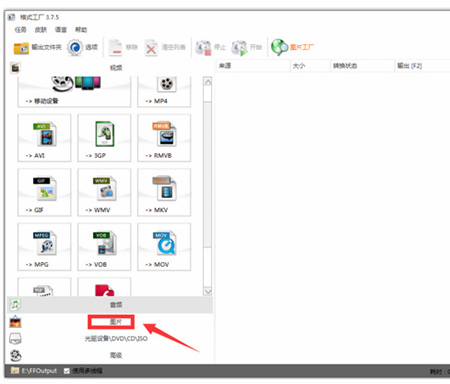
Task: Open the 任务 task menu
Action: (20, 30)
